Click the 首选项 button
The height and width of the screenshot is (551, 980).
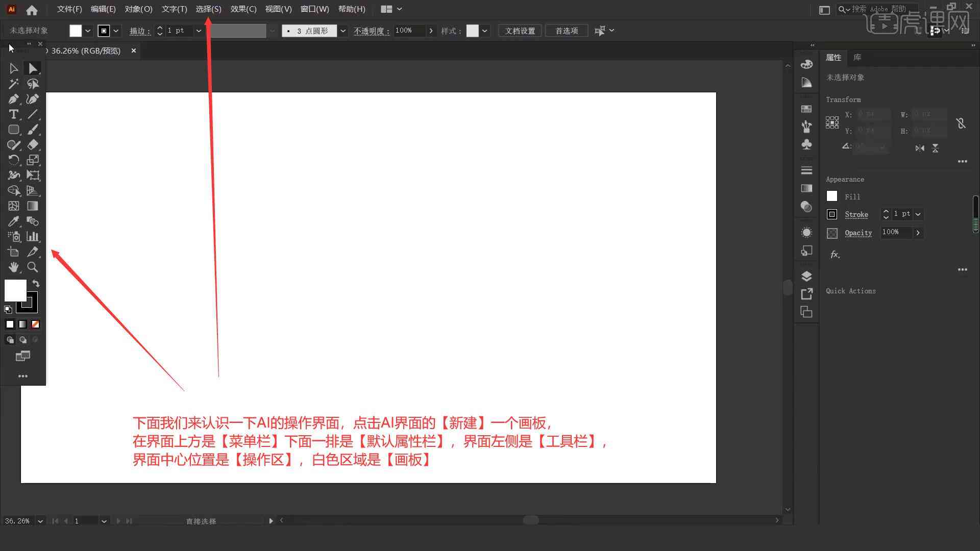coord(566,30)
